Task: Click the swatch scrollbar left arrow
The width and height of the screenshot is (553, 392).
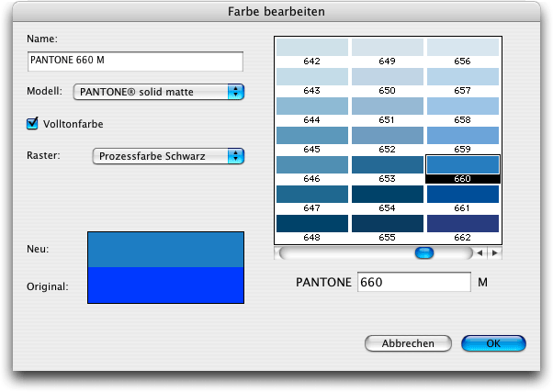Action: coord(480,252)
